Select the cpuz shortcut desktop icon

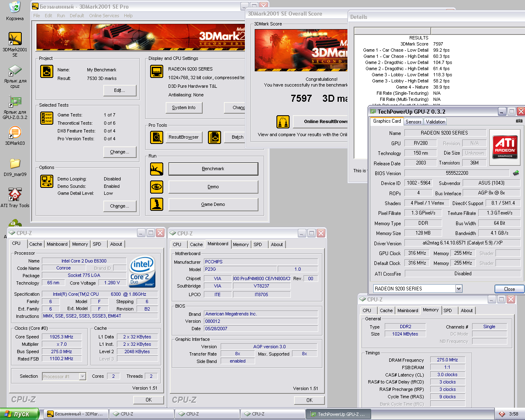click(x=15, y=76)
